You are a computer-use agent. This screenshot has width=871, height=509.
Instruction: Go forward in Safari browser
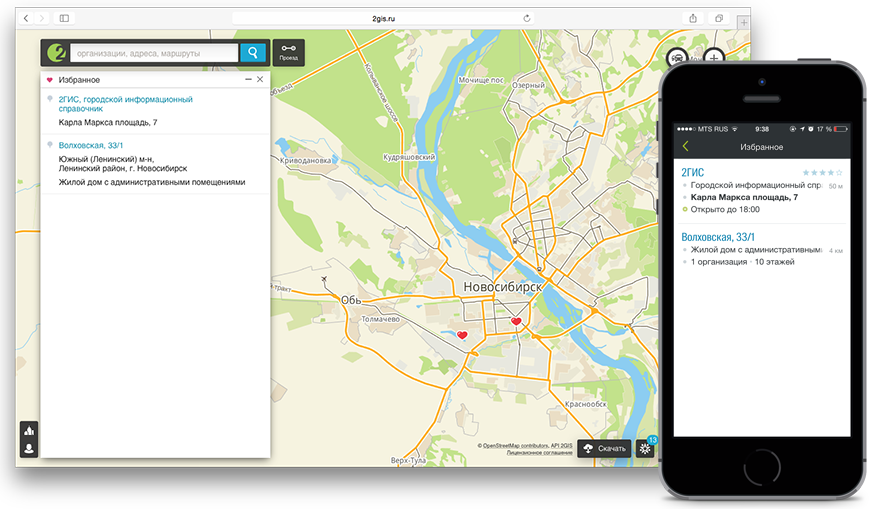pyautogui.click(x=42, y=18)
